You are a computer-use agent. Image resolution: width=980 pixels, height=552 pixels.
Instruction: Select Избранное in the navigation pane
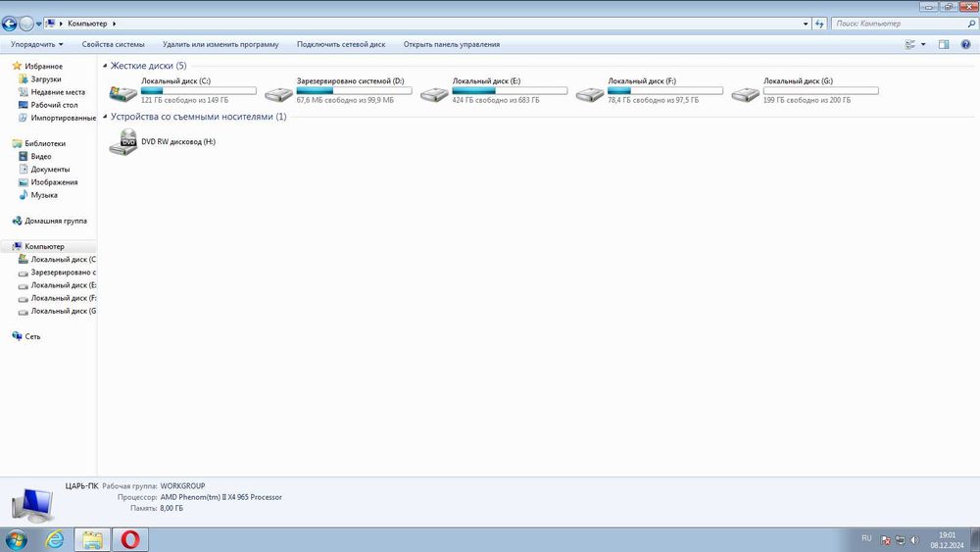point(43,66)
